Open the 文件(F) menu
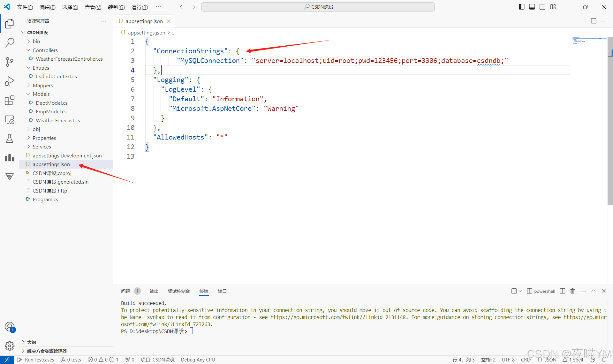This screenshot has width=613, height=364. tap(25, 7)
